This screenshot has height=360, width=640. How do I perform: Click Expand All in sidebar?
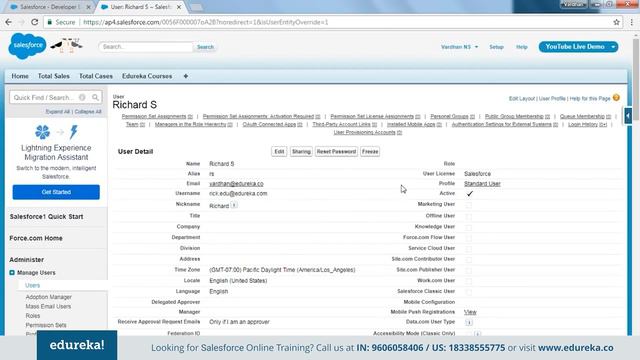(x=58, y=111)
